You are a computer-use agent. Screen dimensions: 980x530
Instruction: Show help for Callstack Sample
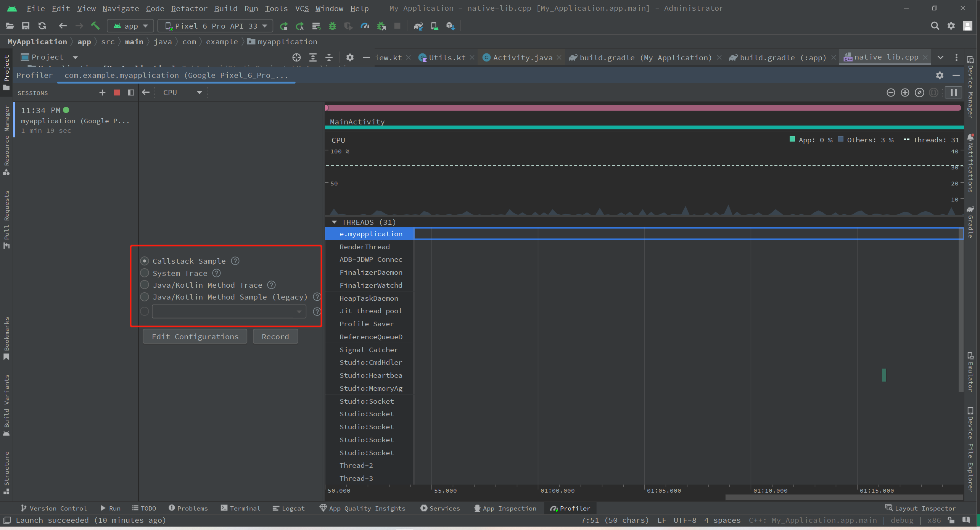tap(235, 261)
